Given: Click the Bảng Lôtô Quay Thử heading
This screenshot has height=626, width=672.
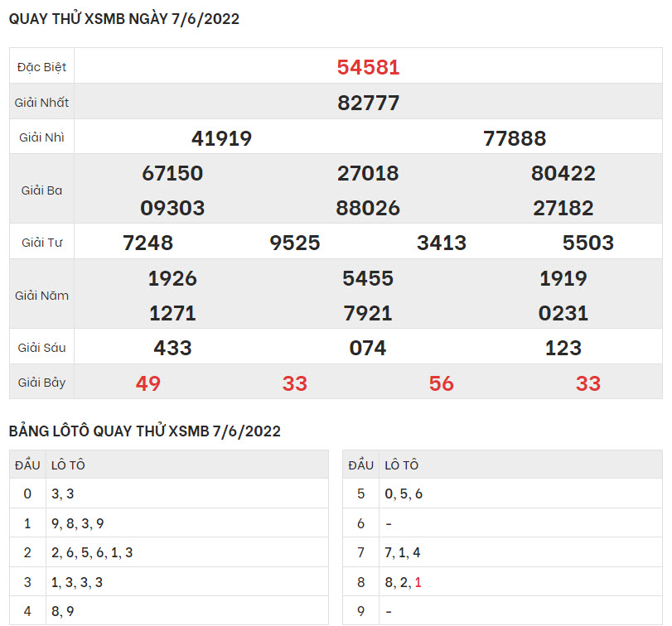Looking at the screenshot, I should click(145, 431).
